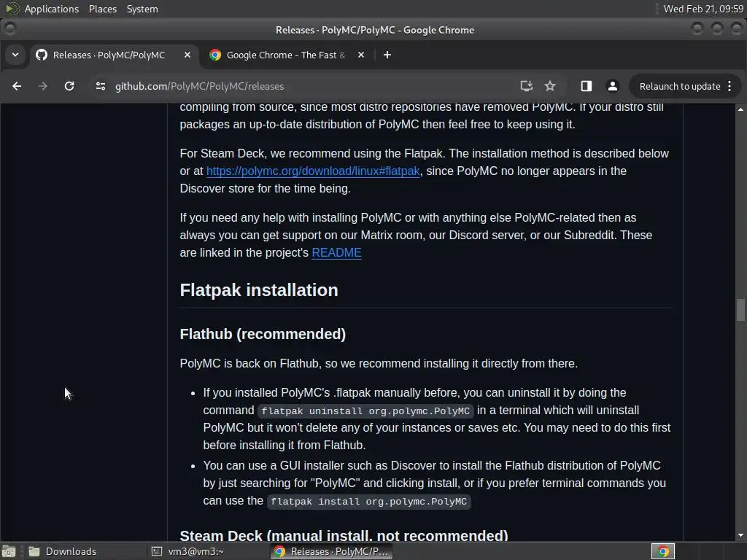Go back to the previous page
Image resolution: width=747 pixels, height=560 pixels.
click(x=17, y=86)
